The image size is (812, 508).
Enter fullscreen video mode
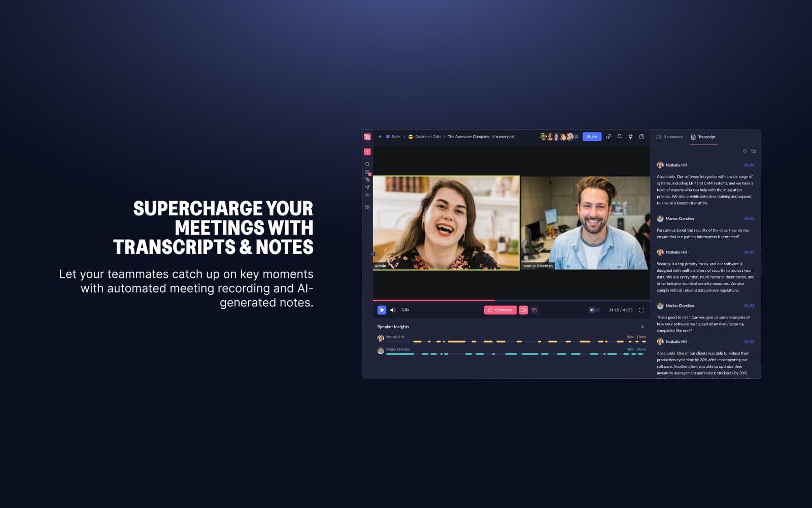(642, 310)
